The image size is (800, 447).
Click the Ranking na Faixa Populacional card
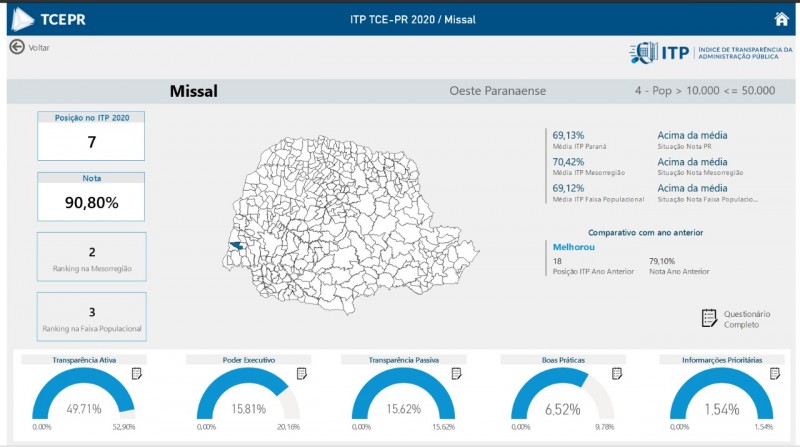tap(92, 317)
